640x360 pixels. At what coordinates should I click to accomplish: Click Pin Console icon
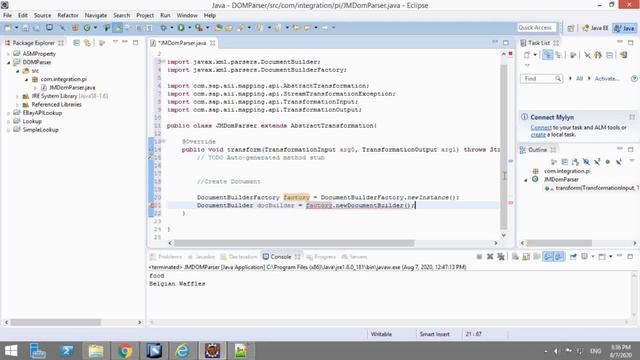coord(573,257)
